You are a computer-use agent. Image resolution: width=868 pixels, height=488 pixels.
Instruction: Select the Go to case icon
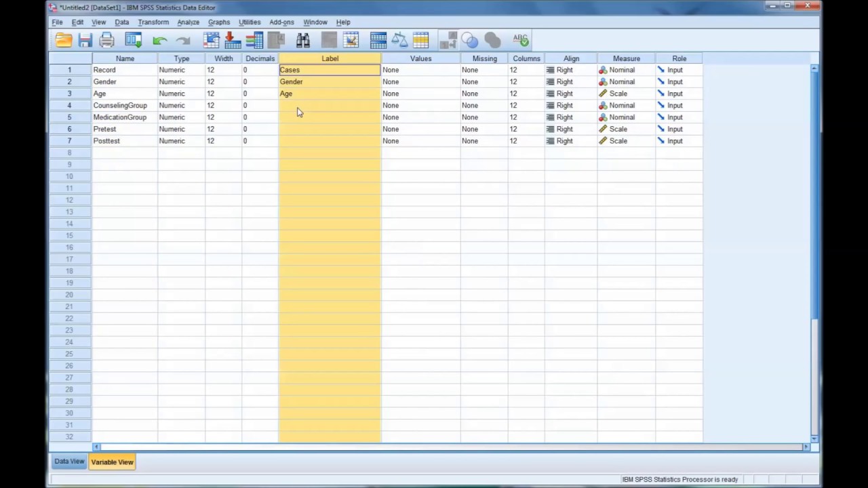[x=212, y=41]
